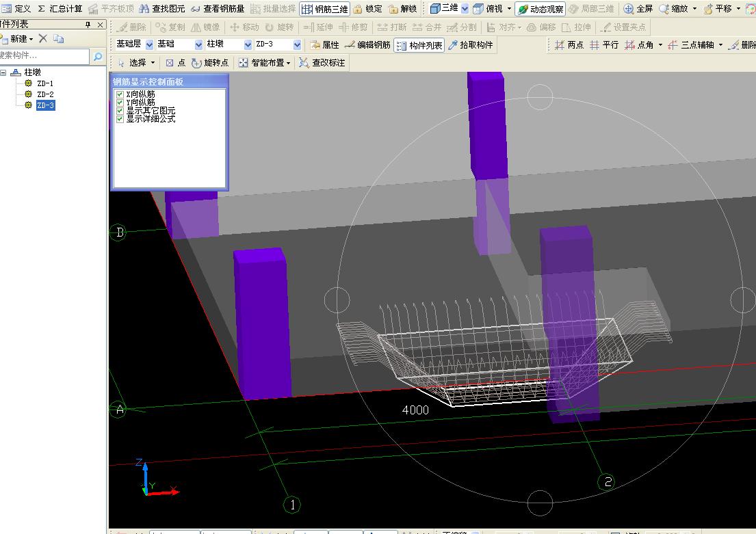
Task: Toggle 构件列表 component list panel
Action: click(x=419, y=45)
